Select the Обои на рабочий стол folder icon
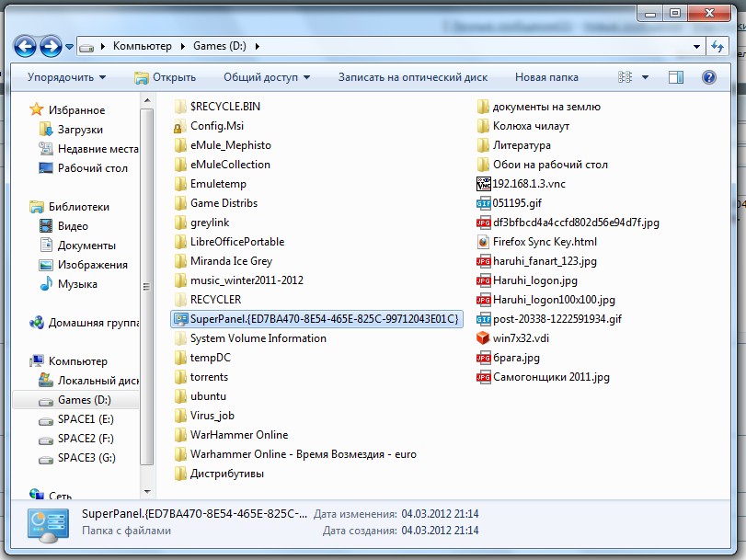The height and width of the screenshot is (560, 746). pyautogui.click(x=483, y=165)
